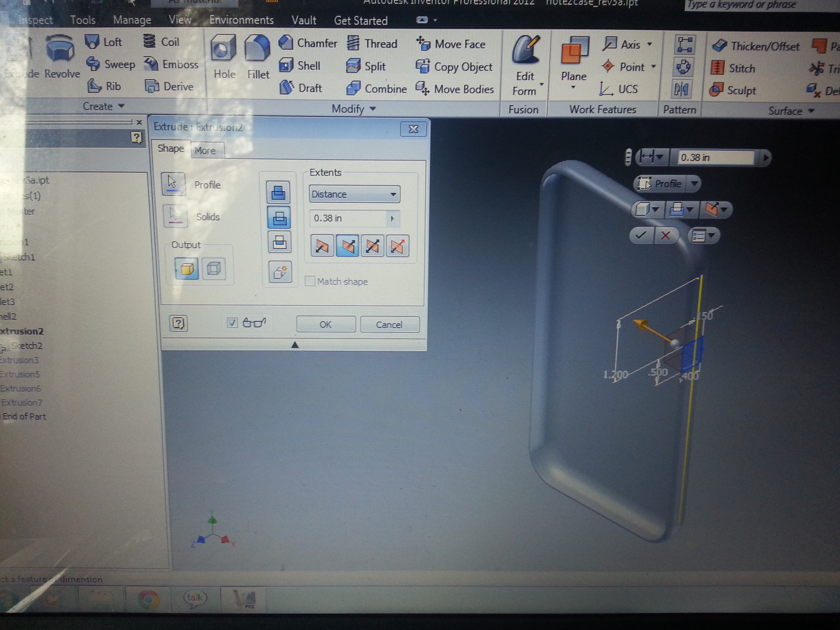The height and width of the screenshot is (630, 840).
Task: Select the Cut operation in Extrude dialog
Action: (279, 217)
